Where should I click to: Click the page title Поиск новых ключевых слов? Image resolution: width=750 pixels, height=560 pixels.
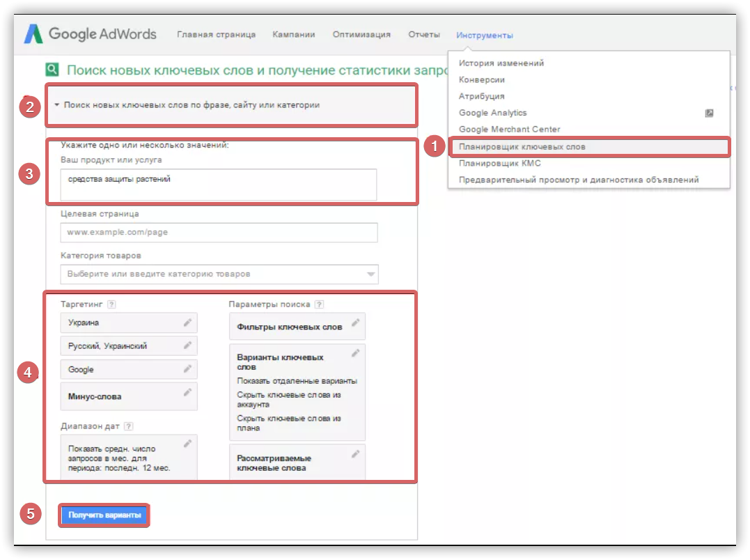tap(258, 70)
